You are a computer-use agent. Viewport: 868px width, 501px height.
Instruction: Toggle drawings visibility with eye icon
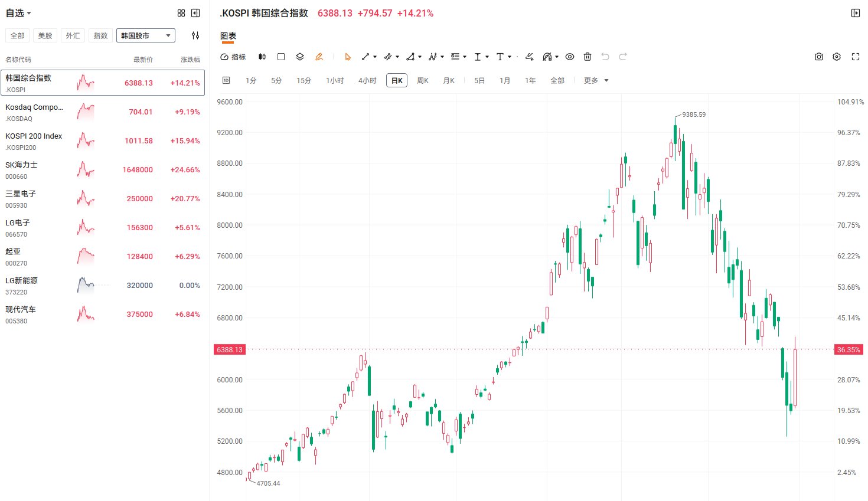(570, 57)
